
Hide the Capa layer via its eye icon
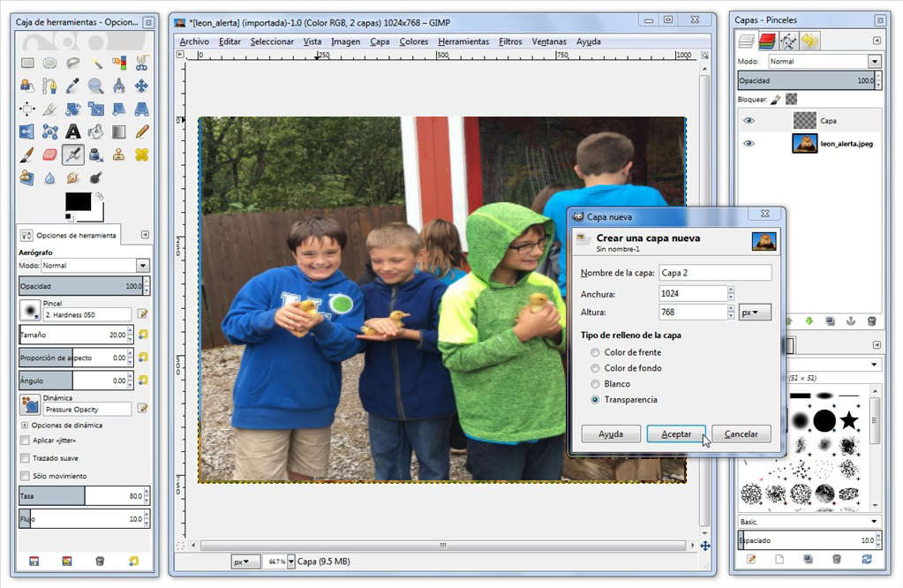(x=748, y=120)
